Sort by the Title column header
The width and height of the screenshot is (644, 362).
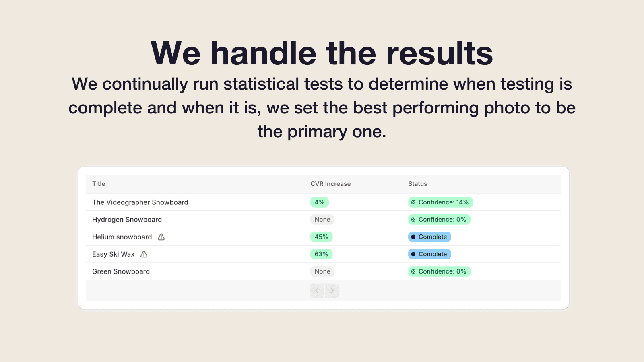pos(99,184)
